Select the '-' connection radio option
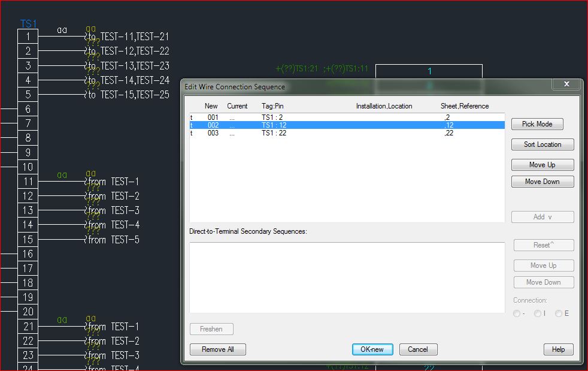The height and width of the screenshot is (371, 588). [x=517, y=313]
